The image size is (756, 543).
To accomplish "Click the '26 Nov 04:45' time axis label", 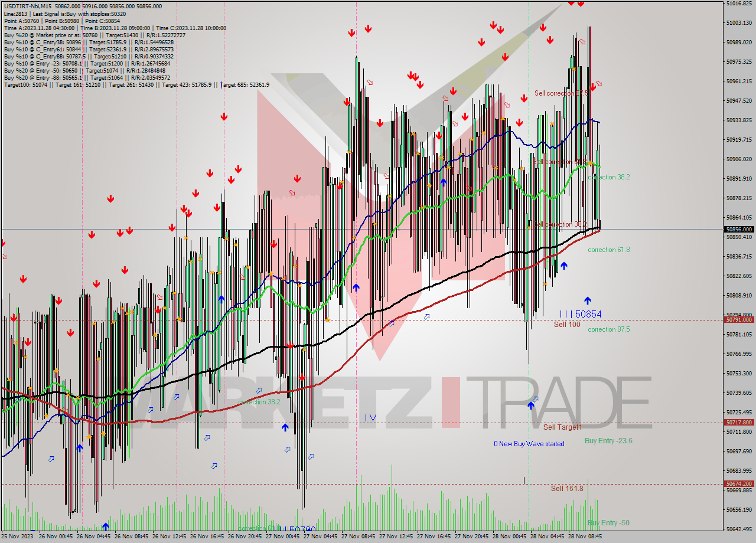I will [94, 537].
